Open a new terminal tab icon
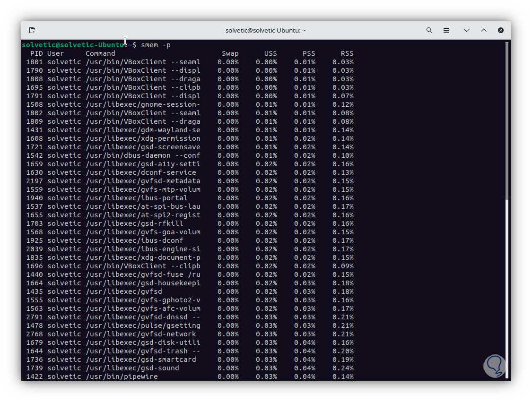This screenshot has width=532, height=402. (x=32, y=30)
